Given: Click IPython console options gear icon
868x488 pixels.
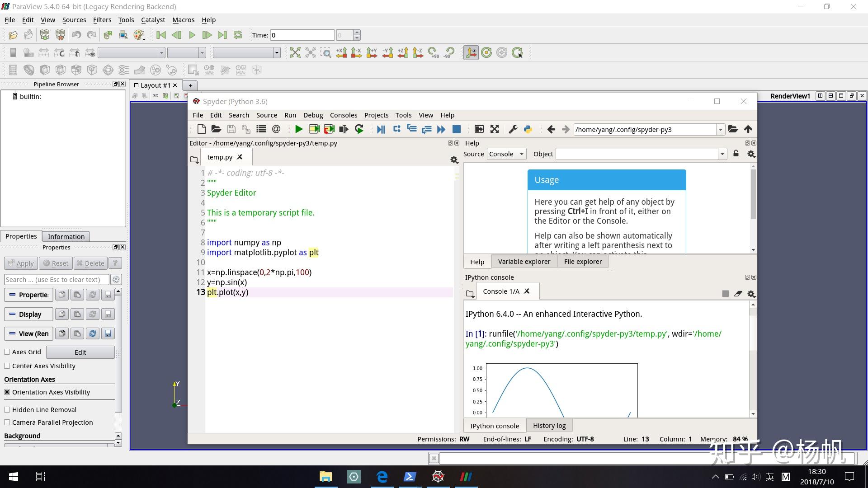Looking at the screenshot, I should 751,294.
